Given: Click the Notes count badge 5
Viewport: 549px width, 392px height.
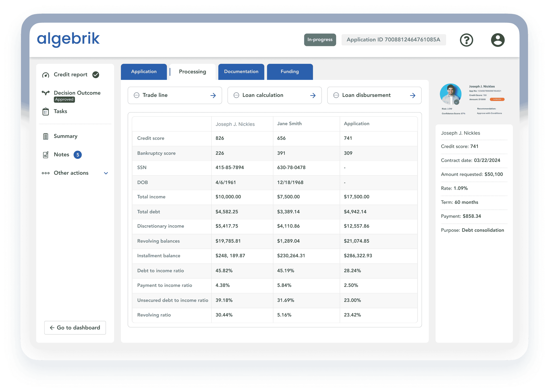Looking at the screenshot, I should pyautogui.click(x=77, y=155).
